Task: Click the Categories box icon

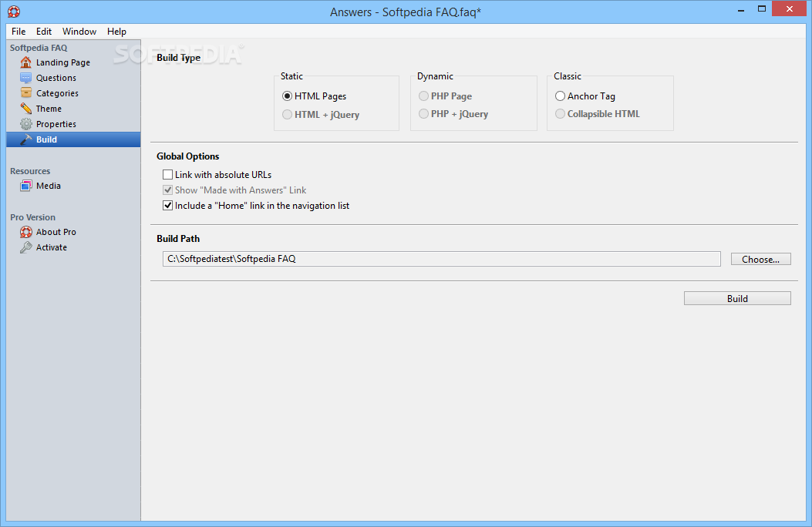Action: coord(26,93)
